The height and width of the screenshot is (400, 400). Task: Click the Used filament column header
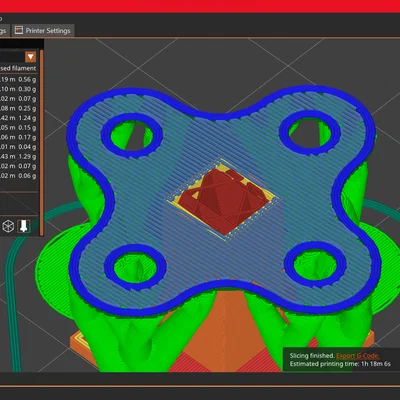click(x=18, y=68)
